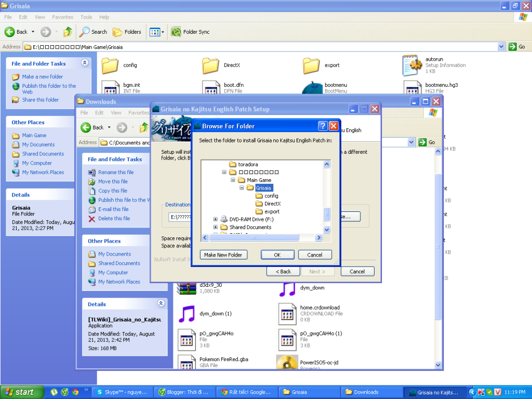Select d3dx9_30 archive in Downloads

pyautogui.click(x=200, y=288)
